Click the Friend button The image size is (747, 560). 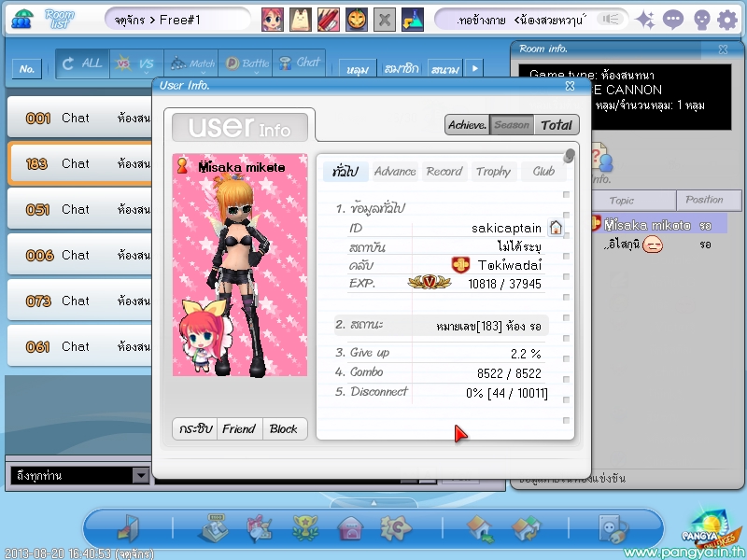[x=239, y=429]
